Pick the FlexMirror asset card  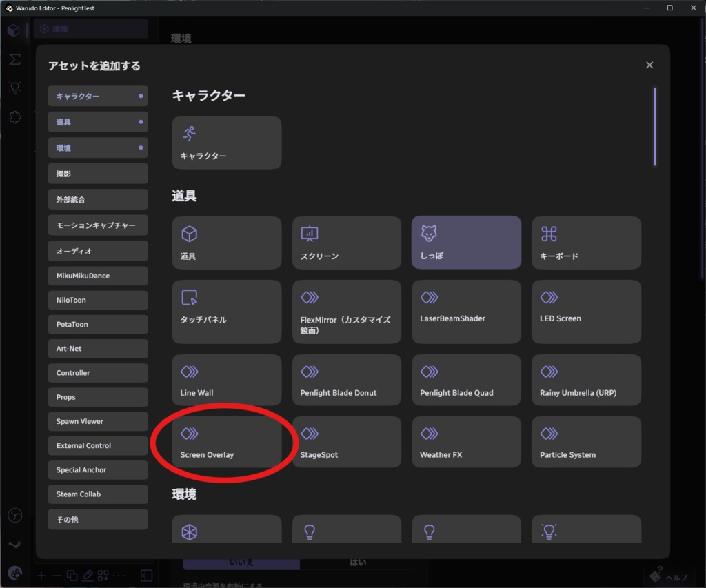(346, 312)
